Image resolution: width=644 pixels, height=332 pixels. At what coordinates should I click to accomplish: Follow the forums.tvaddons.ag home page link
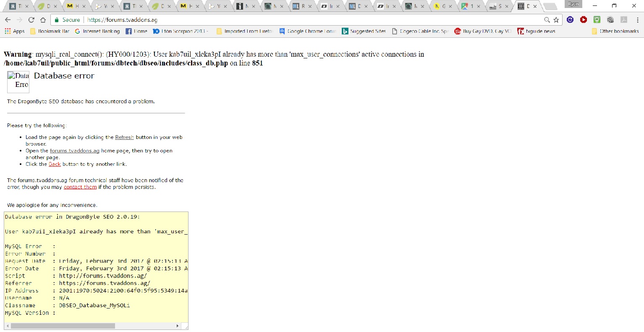[x=74, y=151]
